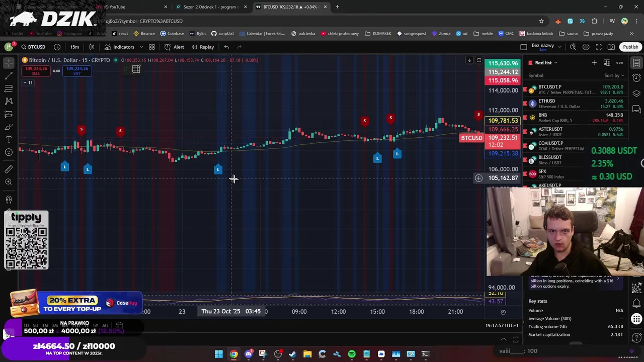Screen dimensions: 644x362
Task: Select SPX S&P 500 Index row
Action: coord(576,174)
